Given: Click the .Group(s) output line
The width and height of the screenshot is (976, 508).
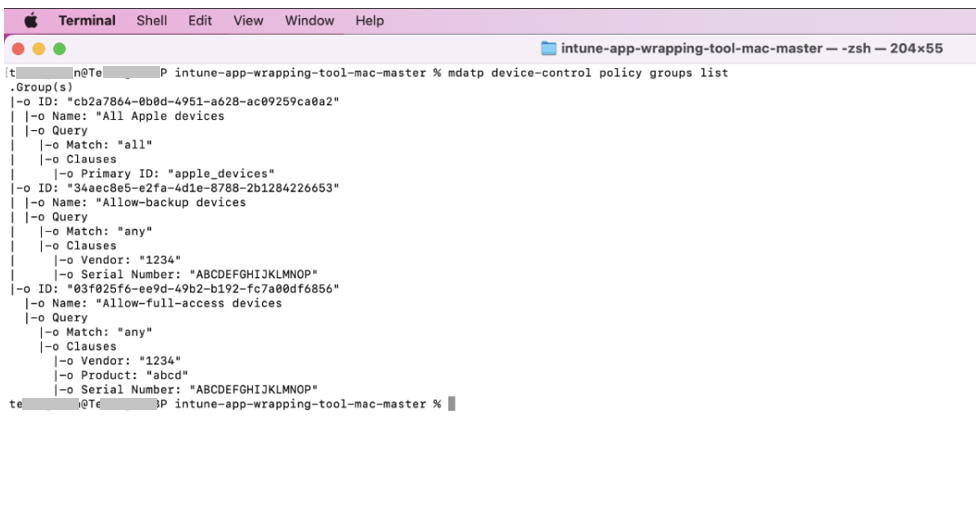Looking at the screenshot, I should (41, 87).
